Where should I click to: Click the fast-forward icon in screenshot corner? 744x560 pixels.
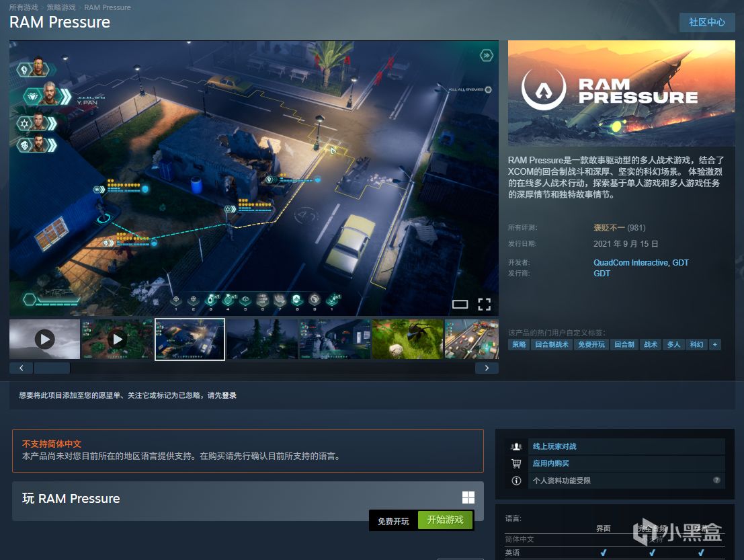pos(487,56)
